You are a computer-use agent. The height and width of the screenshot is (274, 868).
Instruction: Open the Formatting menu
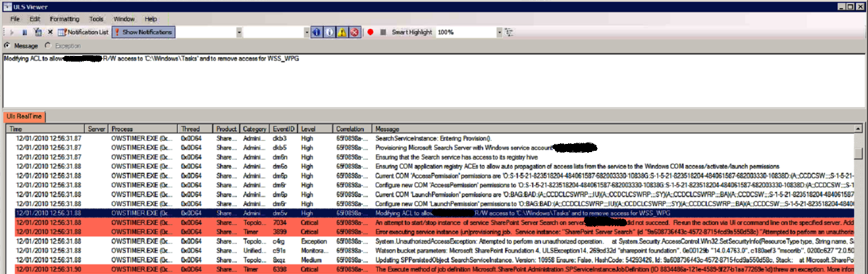coord(64,19)
